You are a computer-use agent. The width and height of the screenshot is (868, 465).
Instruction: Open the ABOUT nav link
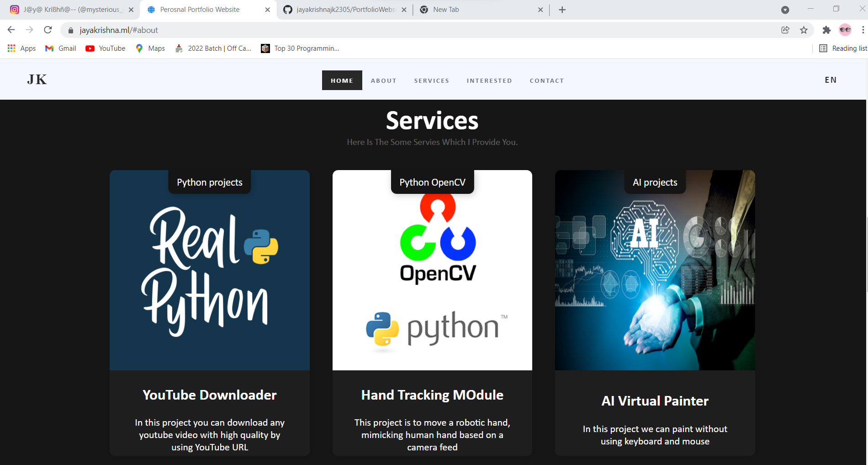pos(384,80)
